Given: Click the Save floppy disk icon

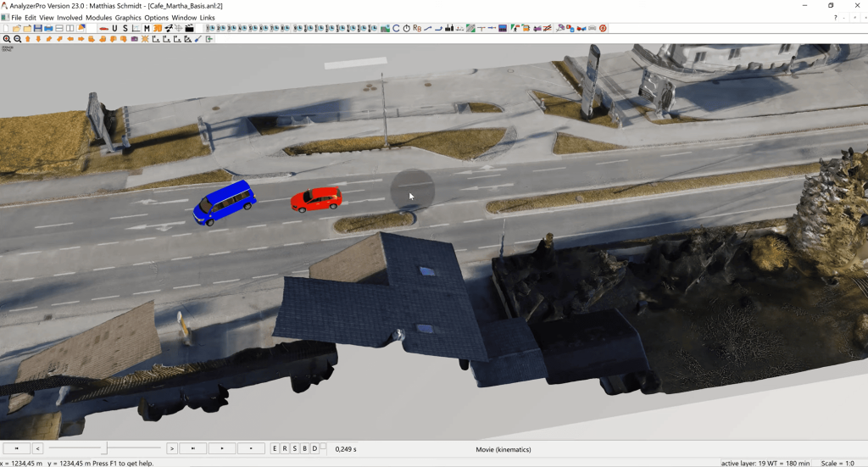Looking at the screenshot, I should 38,29.
